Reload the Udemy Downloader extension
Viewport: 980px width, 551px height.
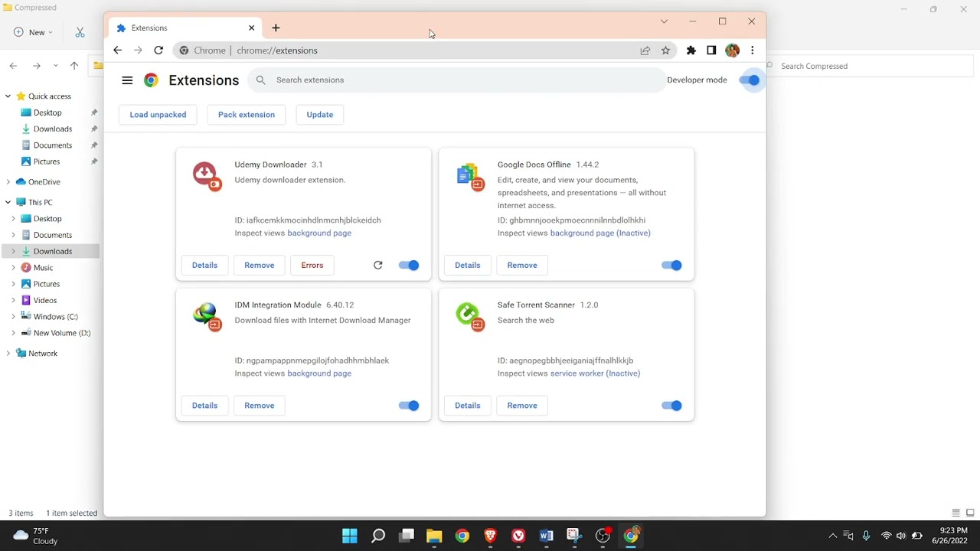click(377, 266)
